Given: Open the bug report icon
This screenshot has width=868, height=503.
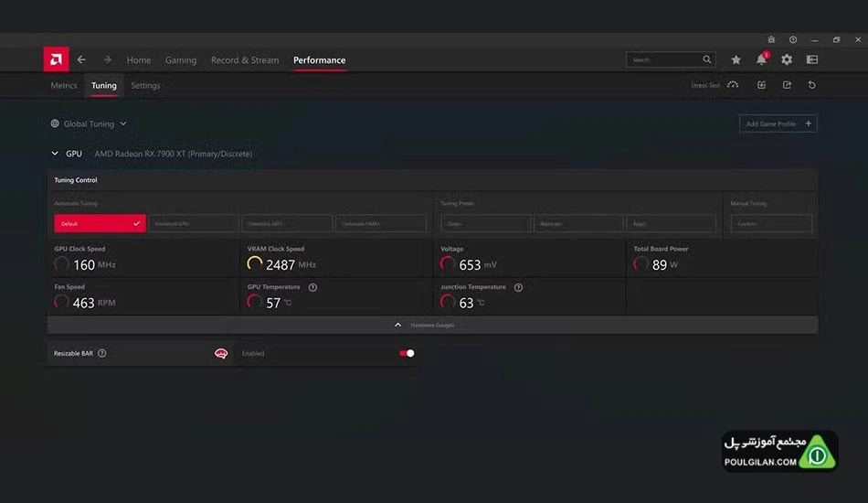Looking at the screenshot, I should point(771,40).
